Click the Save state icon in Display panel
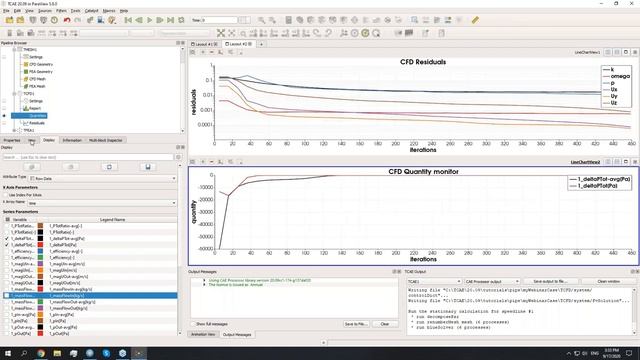Image resolution: width=640 pixels, height=360 pixels. pos(148,167)
